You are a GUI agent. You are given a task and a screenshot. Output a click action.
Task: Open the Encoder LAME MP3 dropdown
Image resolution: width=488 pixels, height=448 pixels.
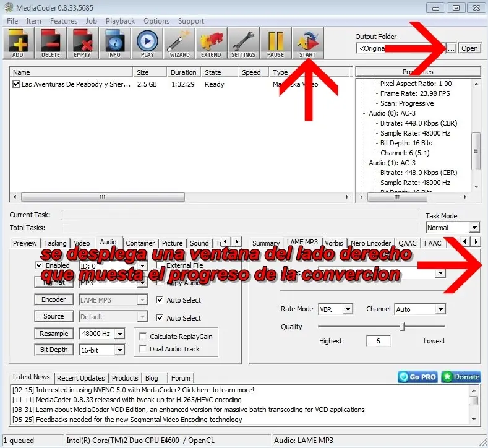pyautogui.click(x=142, y=300)
